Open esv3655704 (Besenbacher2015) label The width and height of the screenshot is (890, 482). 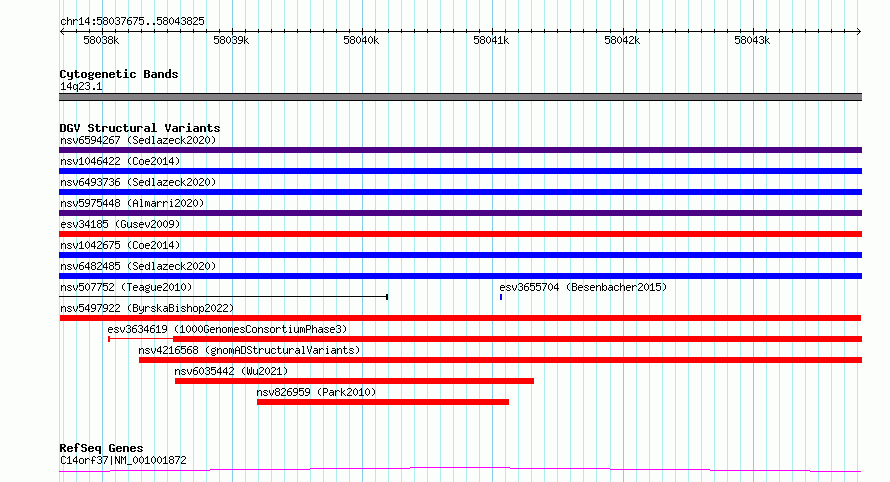coord(583,287)
